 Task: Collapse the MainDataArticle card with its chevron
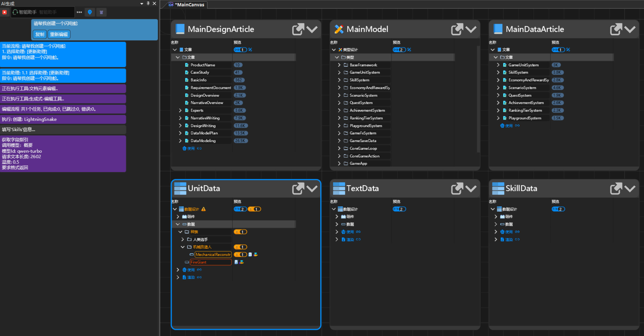630,29
